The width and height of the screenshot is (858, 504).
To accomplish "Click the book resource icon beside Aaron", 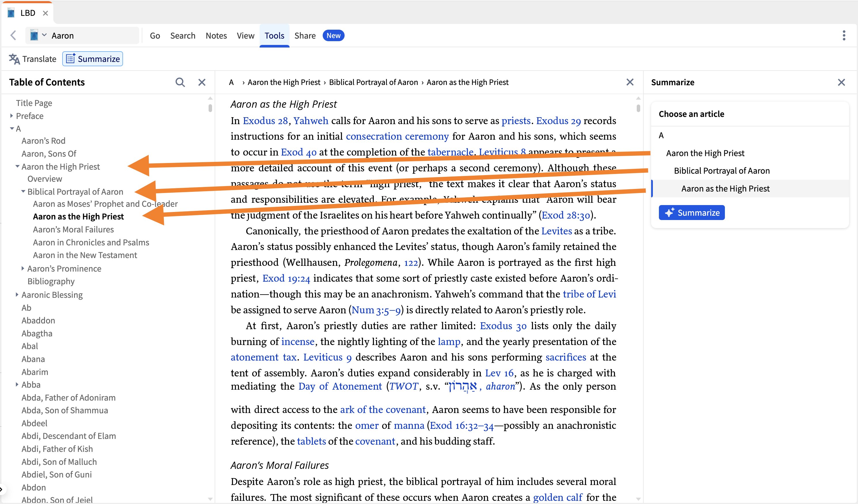I will (34, 35).
